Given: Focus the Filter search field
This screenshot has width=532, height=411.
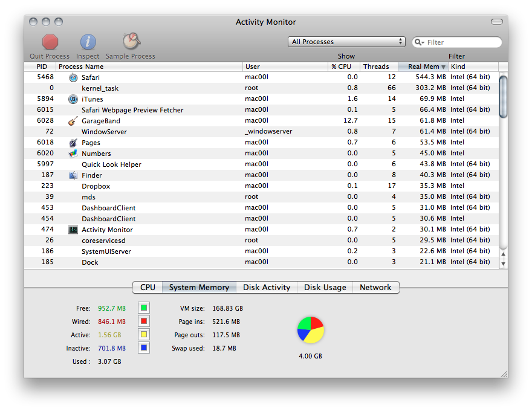Looking at the screenshot, I should tap(456, 42).
